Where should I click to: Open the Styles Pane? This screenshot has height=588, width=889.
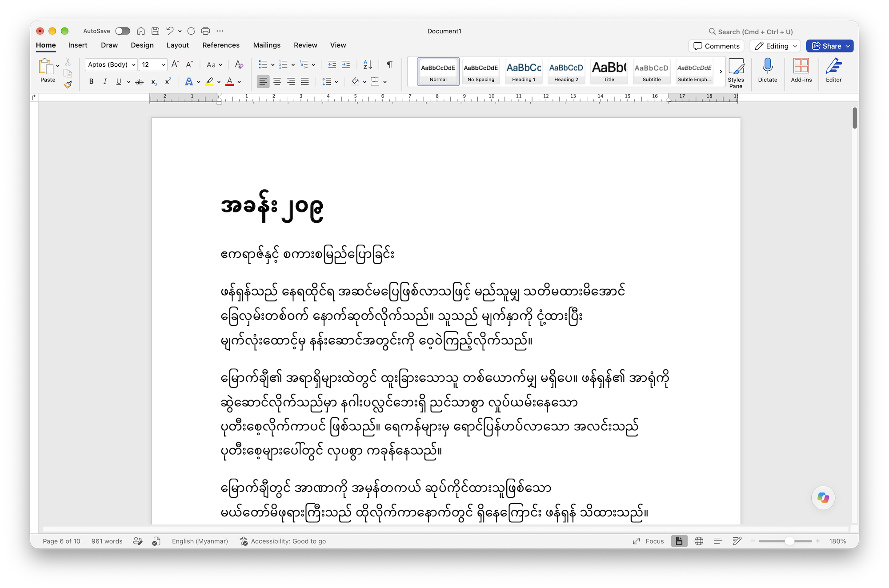click(x=736, y=73)
